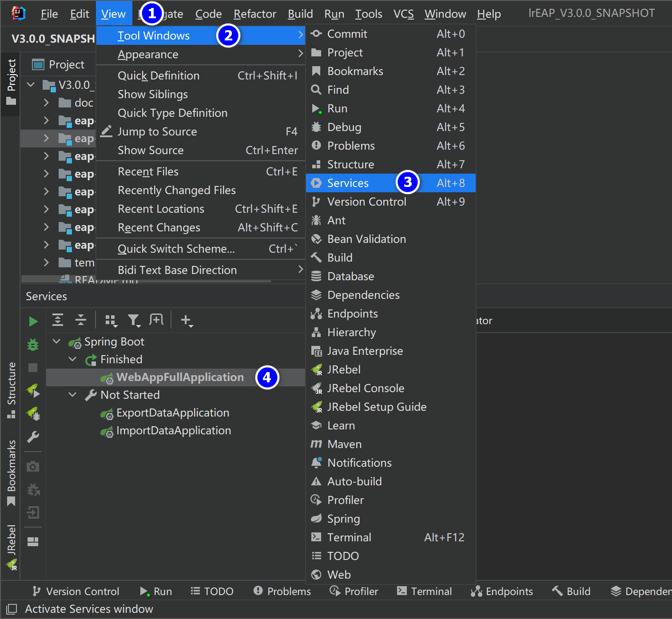
Task: Open the Run tab in bottom bar
Action: click(x=156, y=591)
